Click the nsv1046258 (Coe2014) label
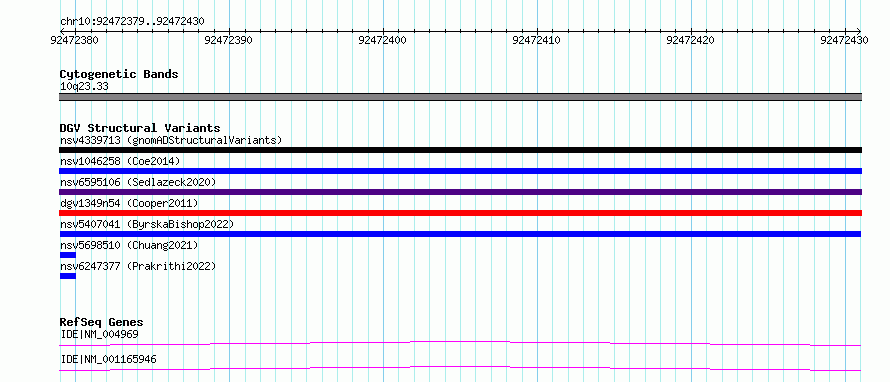The image size is (890, 382). (120, 161)
